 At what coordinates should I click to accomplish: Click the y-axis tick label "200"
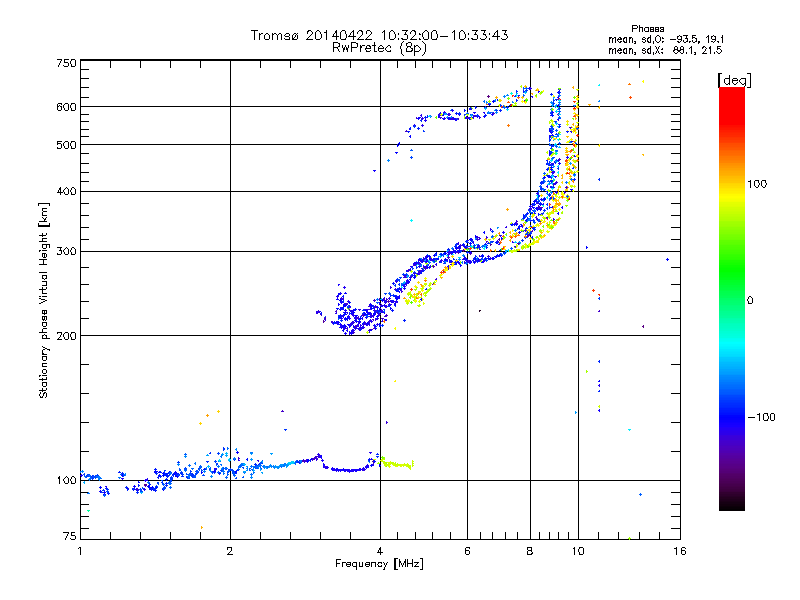tap(66, 336)
